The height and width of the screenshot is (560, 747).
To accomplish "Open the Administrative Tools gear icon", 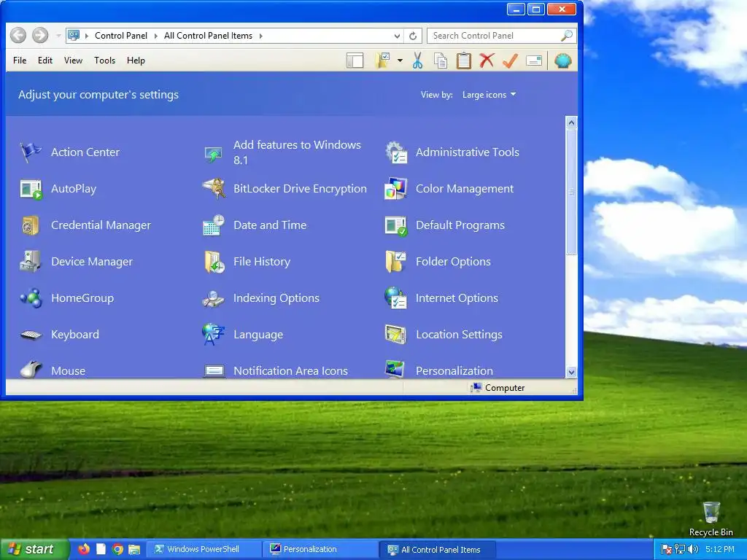I will point(395,152).
